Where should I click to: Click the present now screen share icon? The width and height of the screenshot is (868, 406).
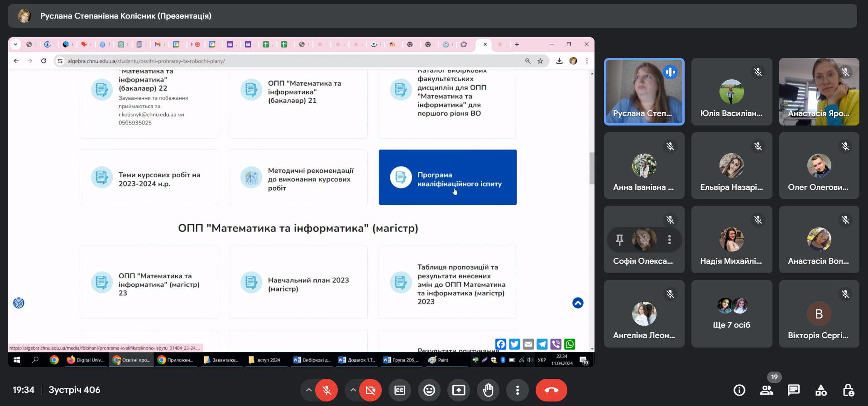click(x=459, y=390)
